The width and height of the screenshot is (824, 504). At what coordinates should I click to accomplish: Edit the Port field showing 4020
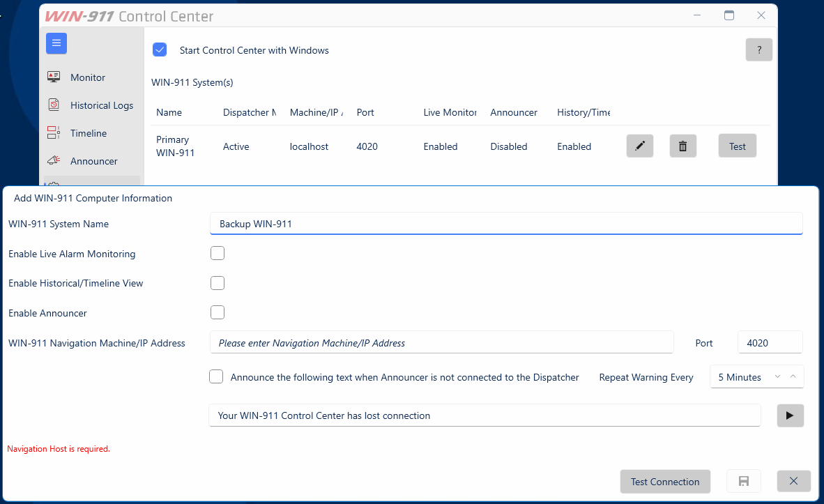tap(770, 343)
